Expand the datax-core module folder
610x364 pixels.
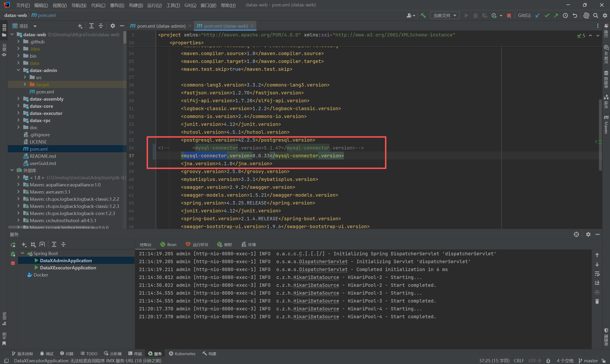pos(18,106)
